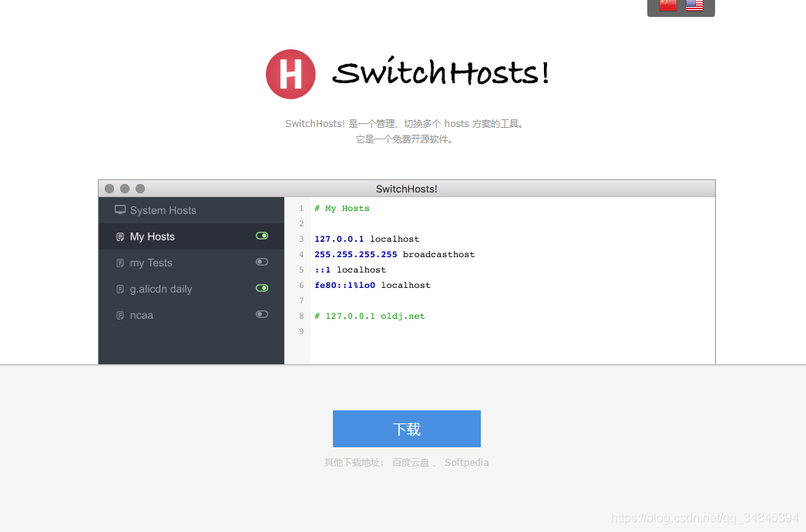Click the description line mentioning hosts 方案
Viewport: 806px width, 532px height.
click(405, 124)
